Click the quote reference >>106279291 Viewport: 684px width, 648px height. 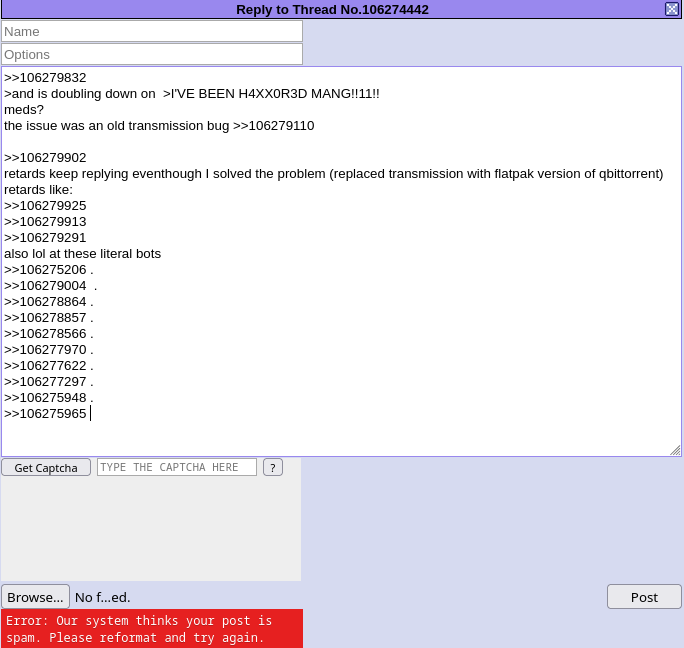(45, 238)
